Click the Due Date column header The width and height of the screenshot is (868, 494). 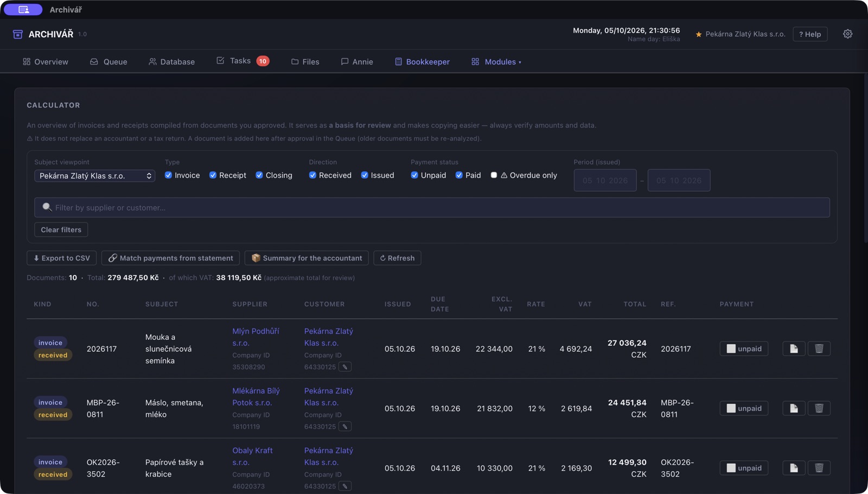click(x=439, y=304)
